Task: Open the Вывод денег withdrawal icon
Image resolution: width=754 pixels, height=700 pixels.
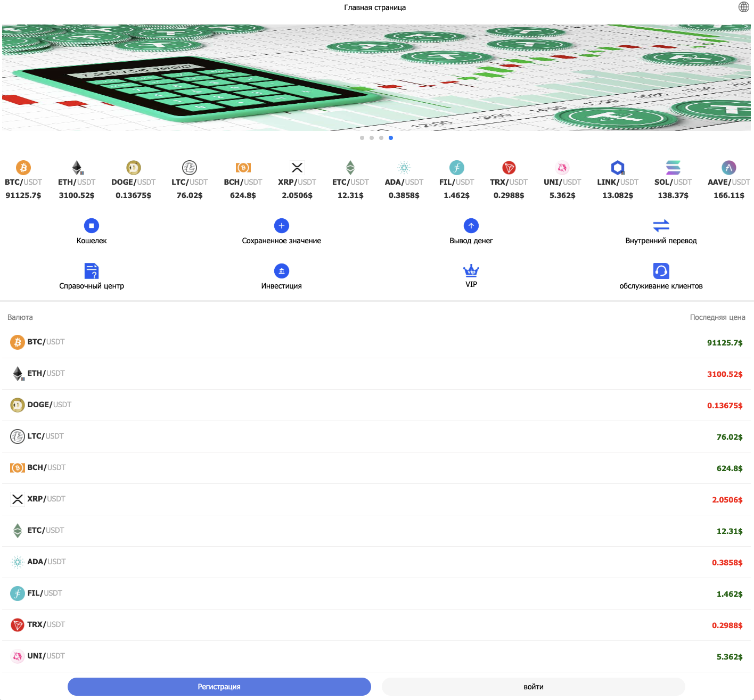Action: (471, 226)
